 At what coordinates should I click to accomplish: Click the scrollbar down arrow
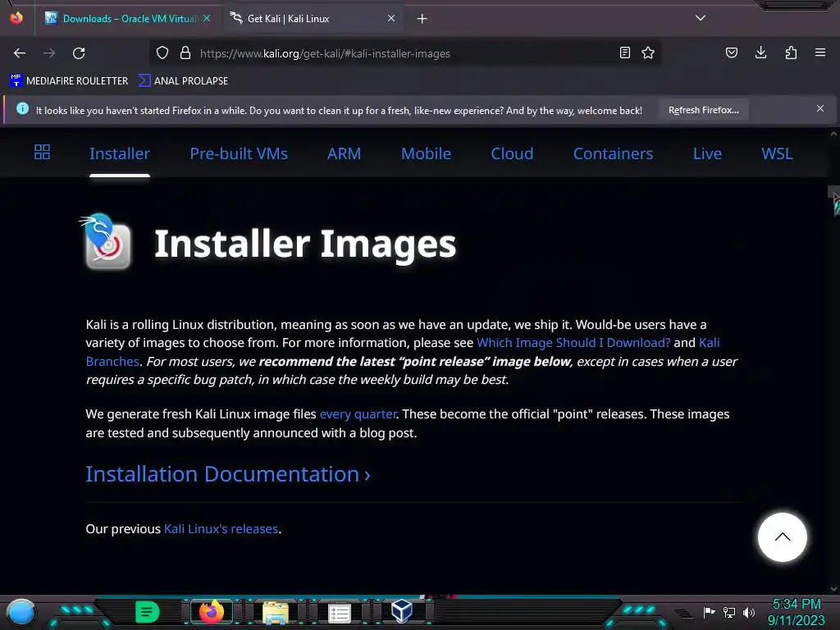833,589
